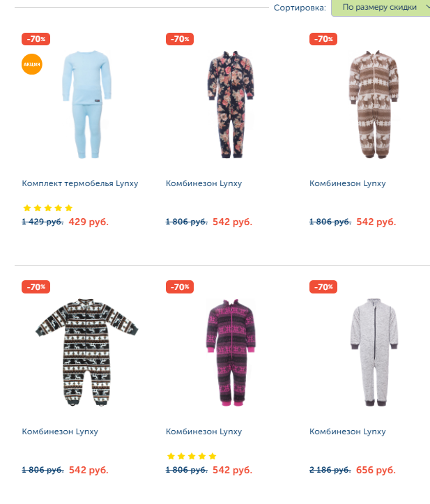Open the 'По размеру скидки' sort dropdown
Viewport: 430px width, 504px height.
tap(381, 7)
